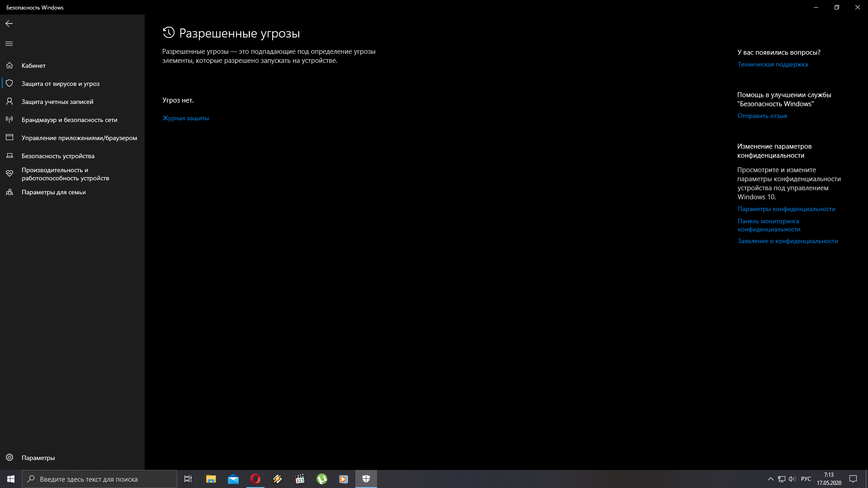Open File Explorer from the taskbar
This screenshot has height=488, width=868.
[x=211, y=479]
